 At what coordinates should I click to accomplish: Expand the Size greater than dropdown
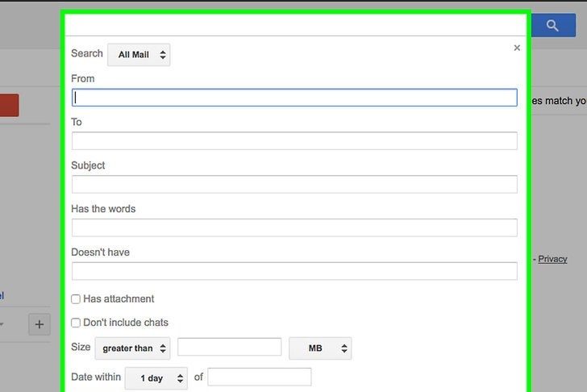132,348
